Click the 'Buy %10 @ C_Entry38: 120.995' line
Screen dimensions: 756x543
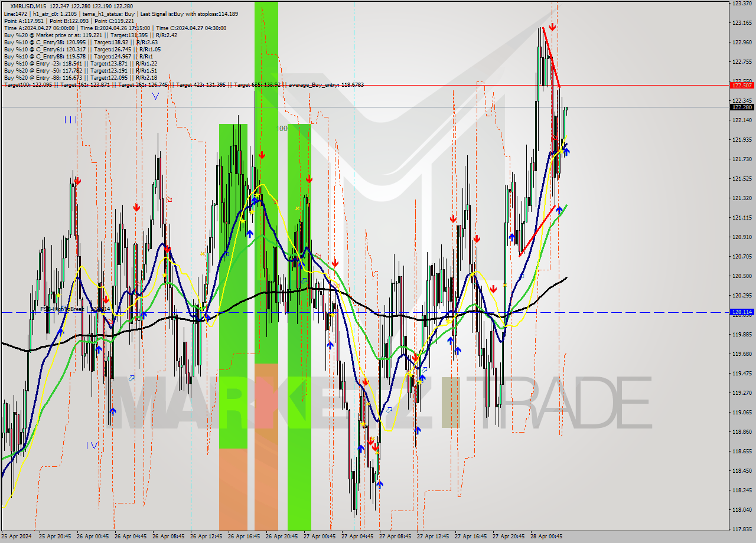tap(81, 42)
